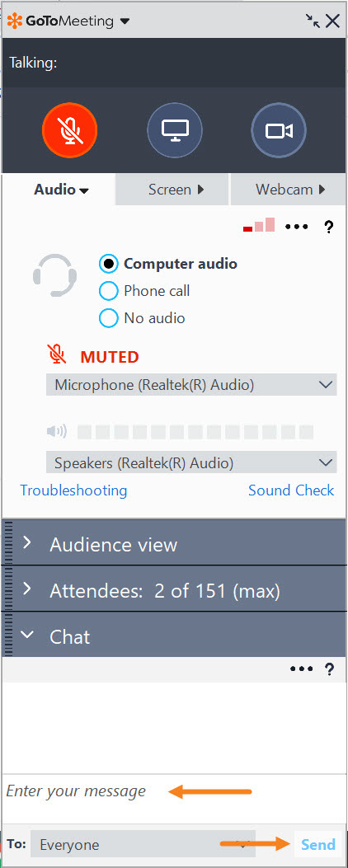
Task: Switch to the Webcam tab
Action: pos(288,190)
